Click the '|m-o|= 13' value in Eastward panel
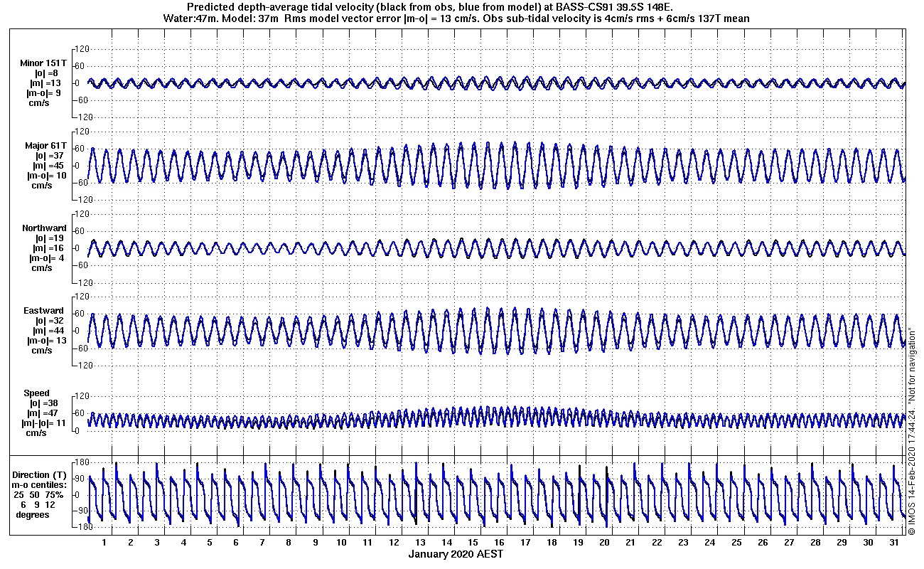This screenshot has width=924, height=569. (x=47, y=341)
